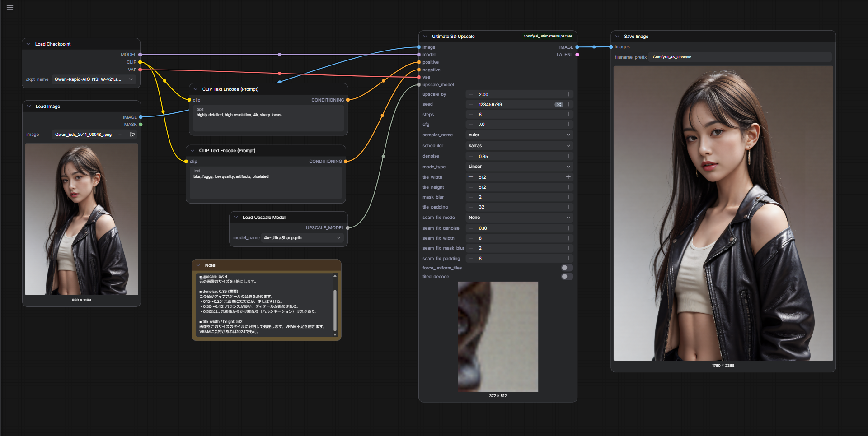
Task: Open the 4x-UltraSharp.pth model_name dropdown
Action: pyautogui.click(x=302, y=238)
